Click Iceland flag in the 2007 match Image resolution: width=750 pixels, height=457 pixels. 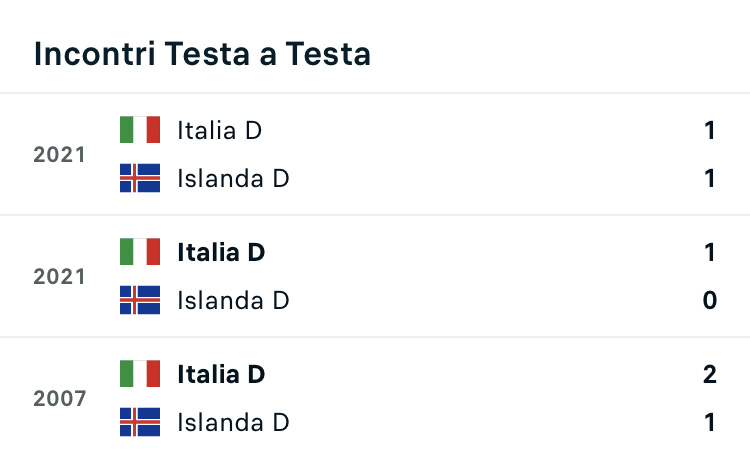[x=140, y=422]
